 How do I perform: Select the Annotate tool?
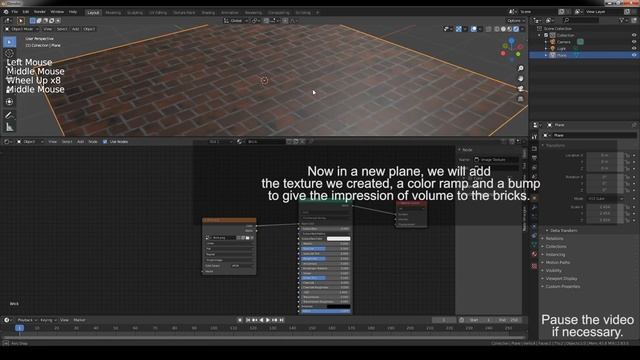point(9,116)
